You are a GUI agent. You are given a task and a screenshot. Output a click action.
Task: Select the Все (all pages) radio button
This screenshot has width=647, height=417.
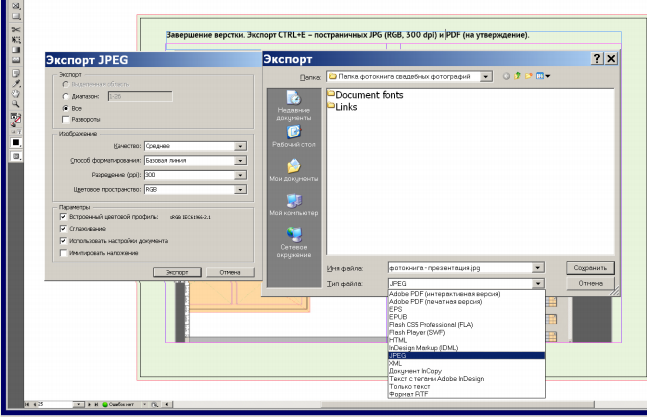pos(65,108)
